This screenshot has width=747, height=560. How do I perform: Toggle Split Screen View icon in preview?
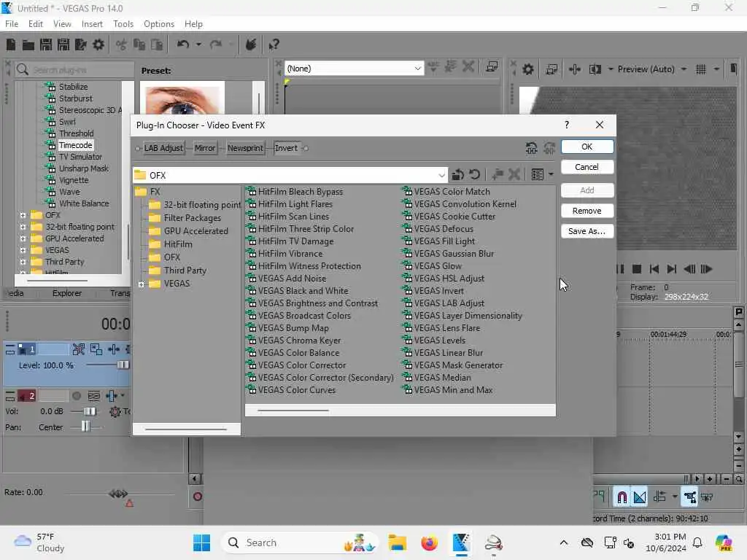point(595,69)
